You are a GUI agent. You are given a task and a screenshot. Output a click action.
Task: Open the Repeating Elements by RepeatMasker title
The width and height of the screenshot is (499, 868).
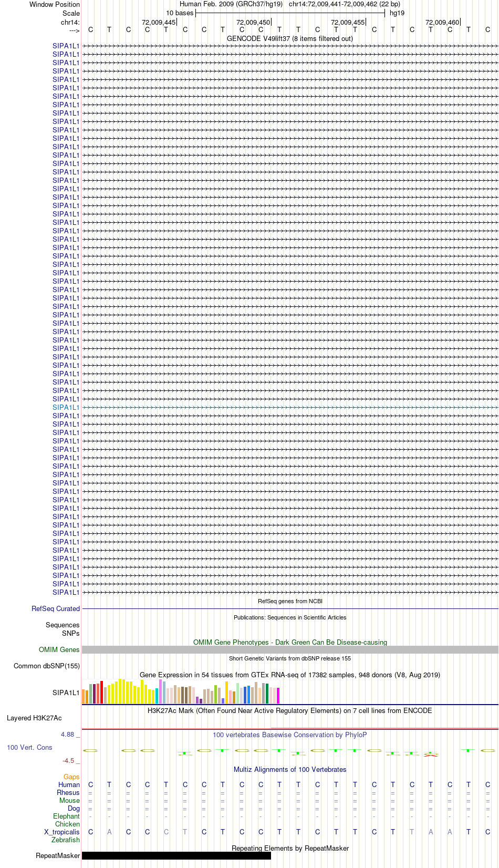point(290,848)
